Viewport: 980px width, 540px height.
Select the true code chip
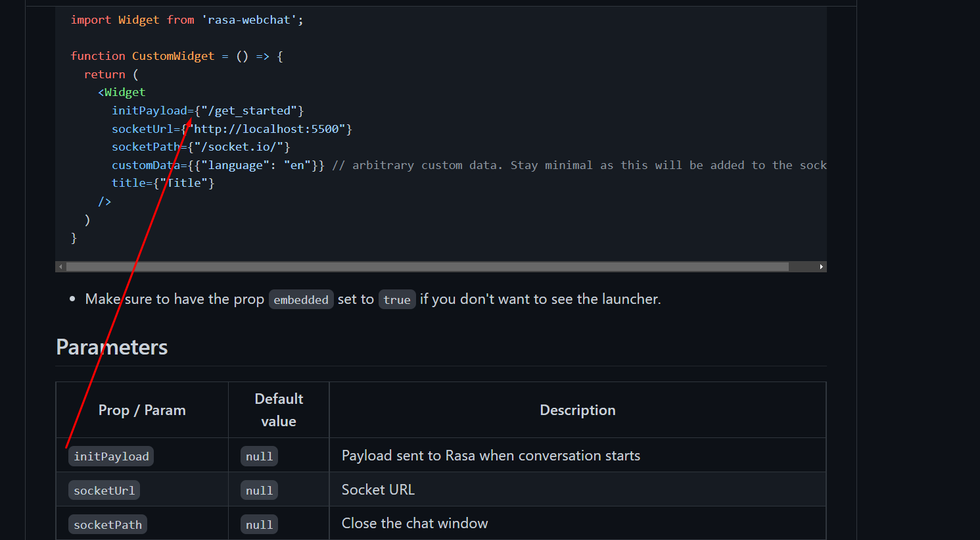[x=397, y=299]
